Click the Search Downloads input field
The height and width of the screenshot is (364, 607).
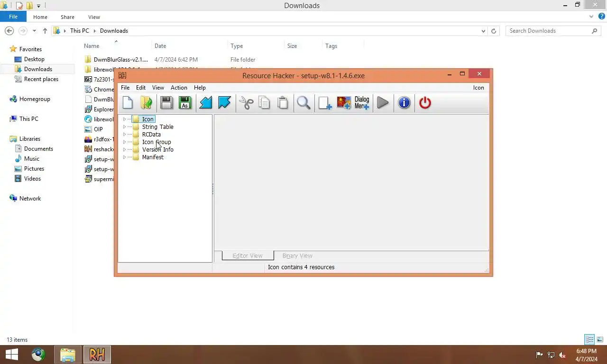coord(548,31)
